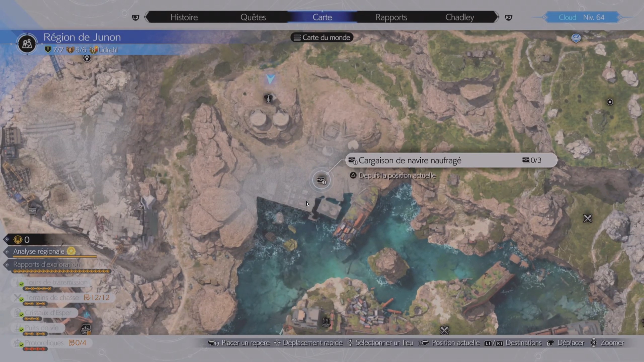Expand the Rapports d'exploration section
Screen dimensions: 644x362
point(47,264)
